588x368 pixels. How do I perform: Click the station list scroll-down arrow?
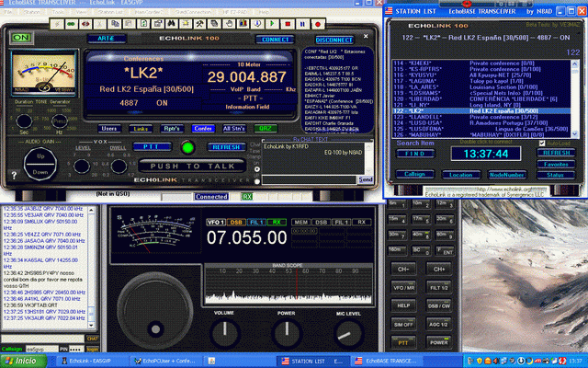coord(575,133)
